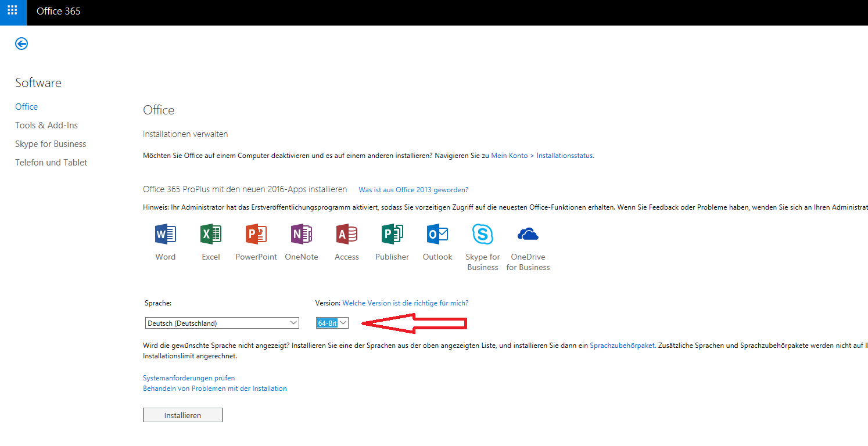The height and width of the screenshot is (446, 868).
Task: Click the Office 365 header title
Action: [x=59, y=11]
